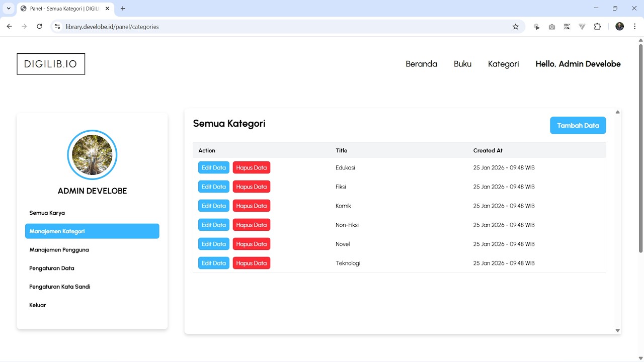Select the Non-Fiksi title cell
The image size is (644, 362).
click(347, 225)
